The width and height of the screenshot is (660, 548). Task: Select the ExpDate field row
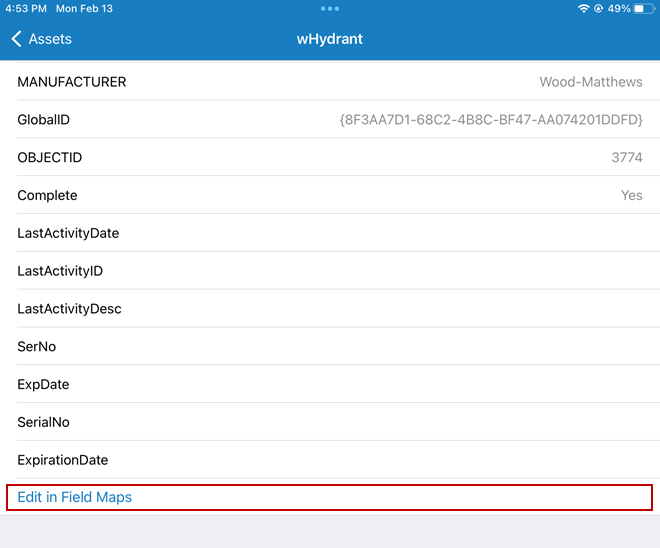330,384
